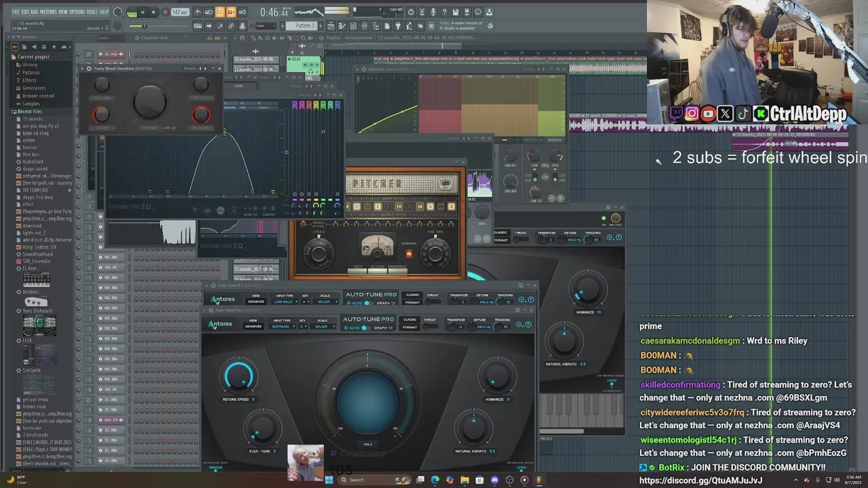This screenshot has height=488, width=868.
Task: Click the stop button in transport
Action: (x=153, y=12)
